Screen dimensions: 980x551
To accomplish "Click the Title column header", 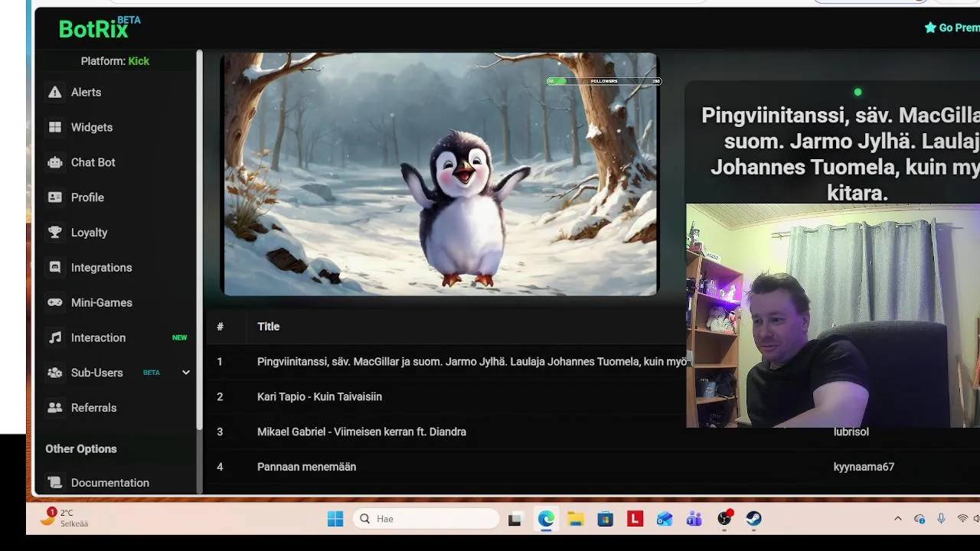I will 268,327.
